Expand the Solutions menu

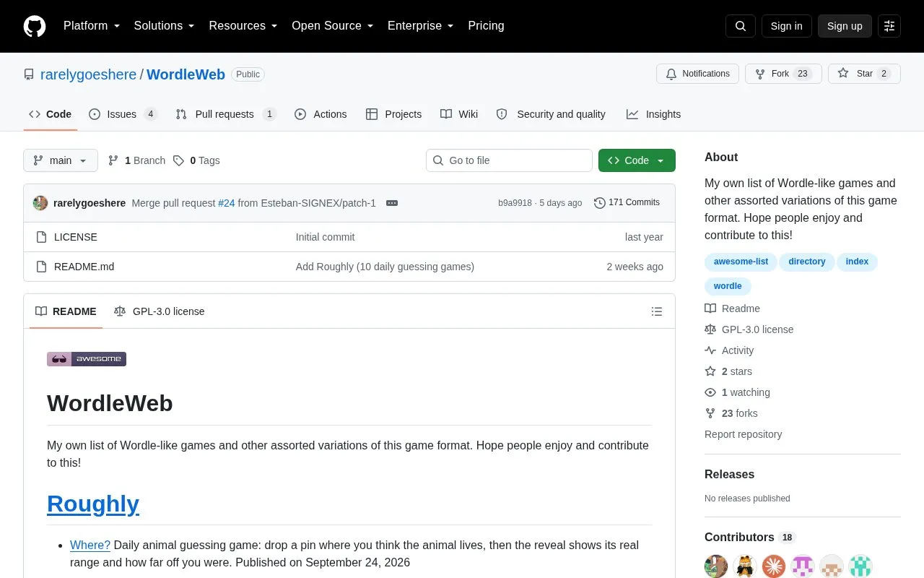164,26
